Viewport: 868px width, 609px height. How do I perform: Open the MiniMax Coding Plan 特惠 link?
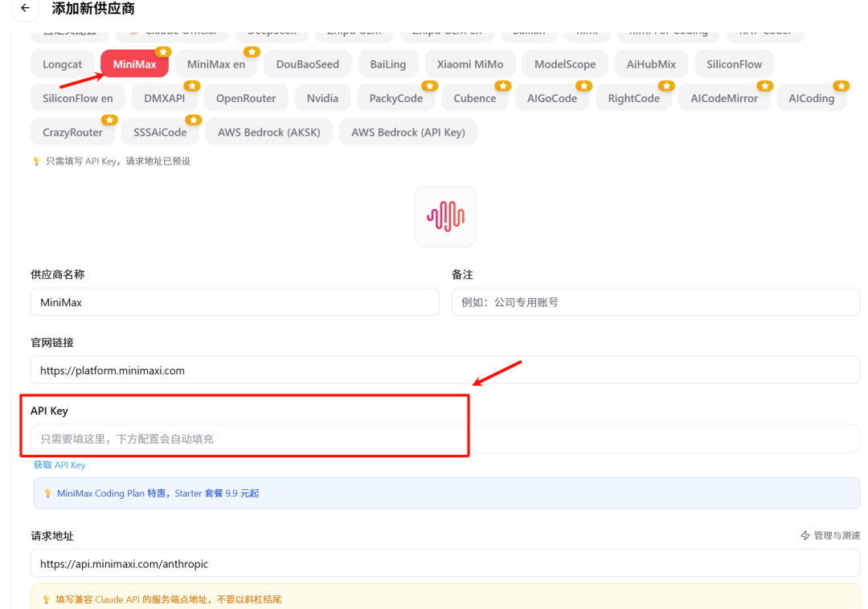click(x=158, y=493)
